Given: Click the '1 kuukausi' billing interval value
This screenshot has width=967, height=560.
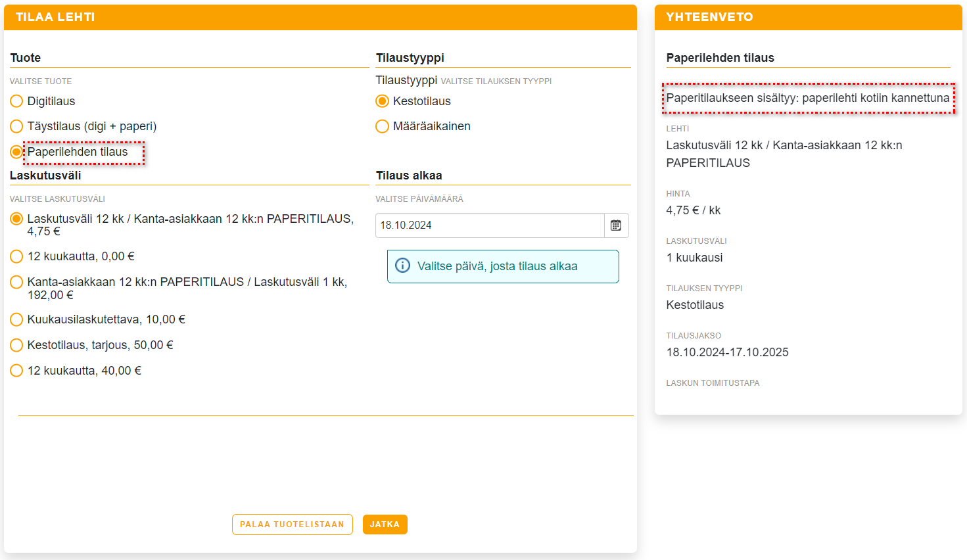Looking at the screenshot, I should 694,258.
